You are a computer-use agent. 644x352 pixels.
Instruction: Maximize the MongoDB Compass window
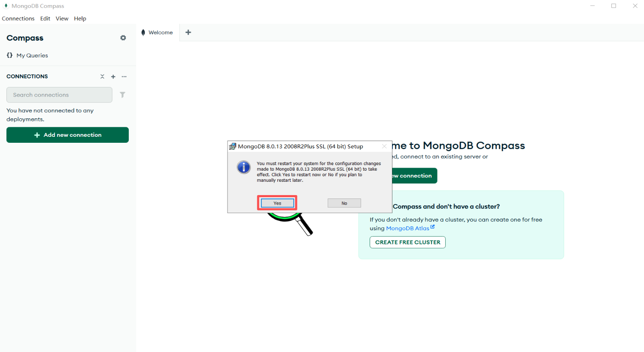coord(614,6)
